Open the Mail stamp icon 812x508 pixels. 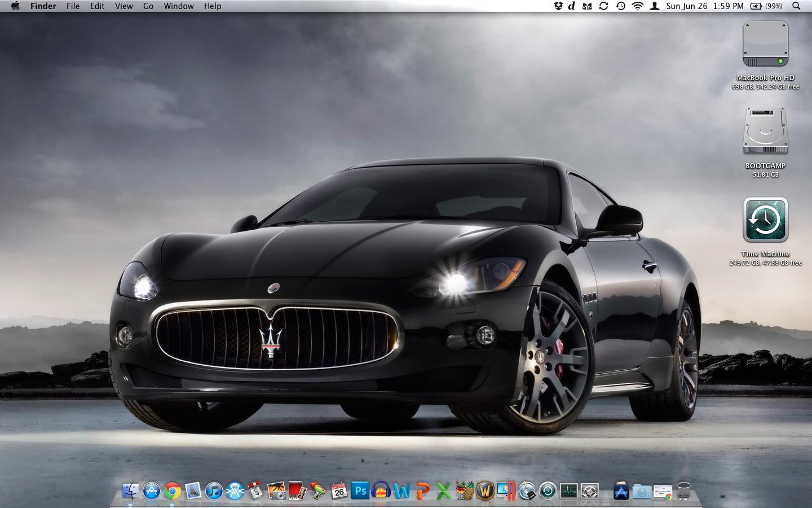(193, 491)
